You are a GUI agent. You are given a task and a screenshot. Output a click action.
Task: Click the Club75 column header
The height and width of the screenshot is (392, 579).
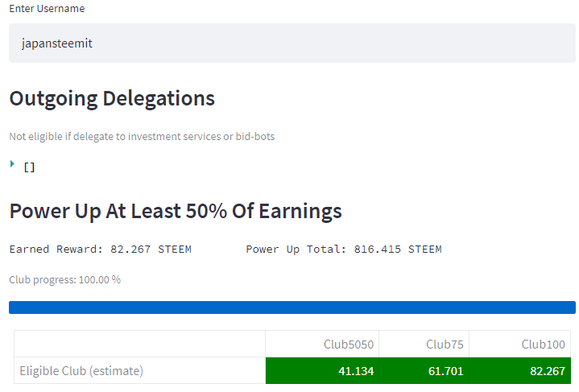[x=445, y=345]
